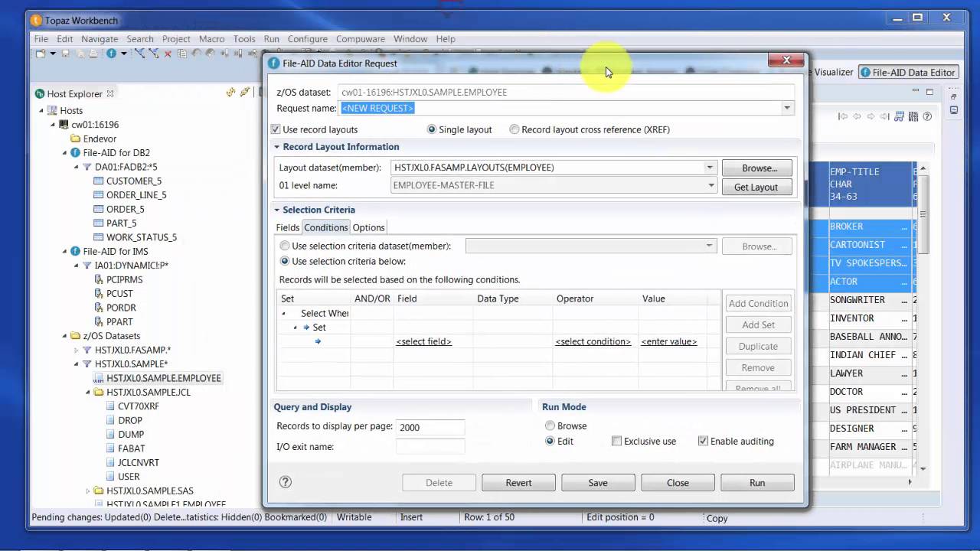Select Browse run mode radio button
Viewport: 980px width, 551px height.
[550, 426]
